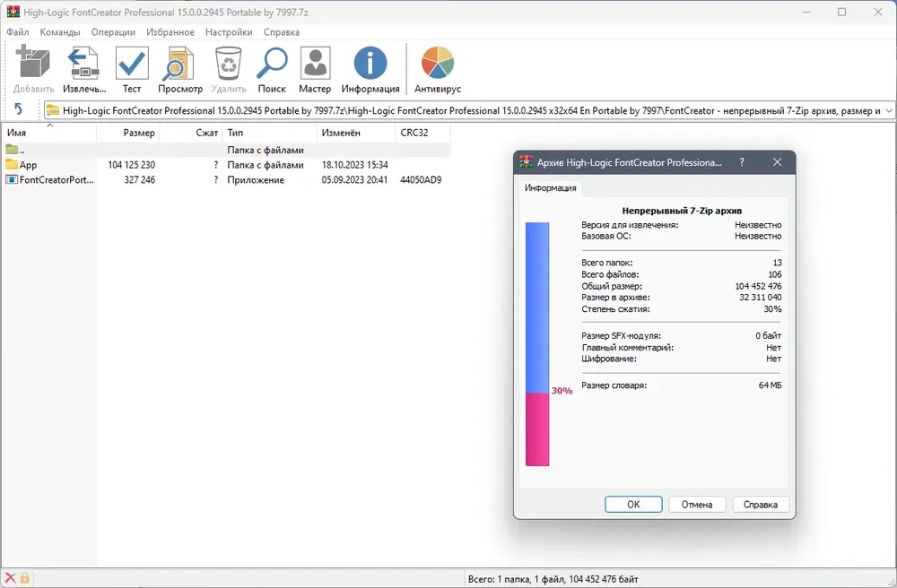Confirm dialog with OK button
This screenshot has height=588, width=897.
(x=633, y=504)
